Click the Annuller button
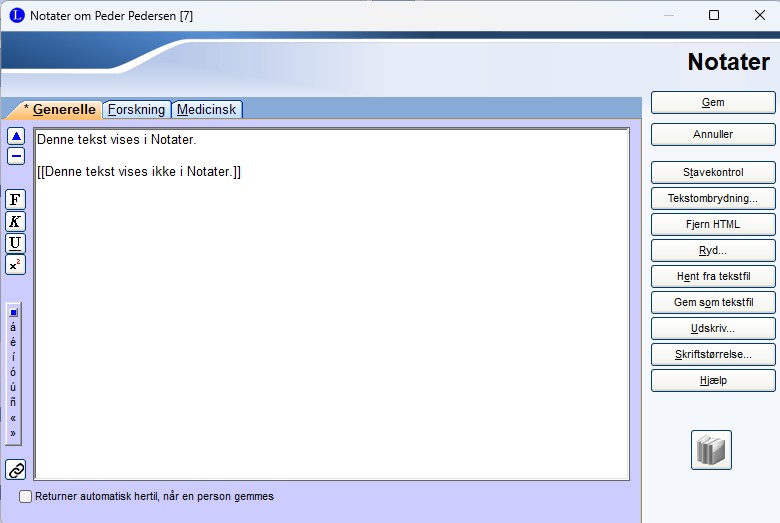Viewport: 780px width, 523px height. [713, 134]
